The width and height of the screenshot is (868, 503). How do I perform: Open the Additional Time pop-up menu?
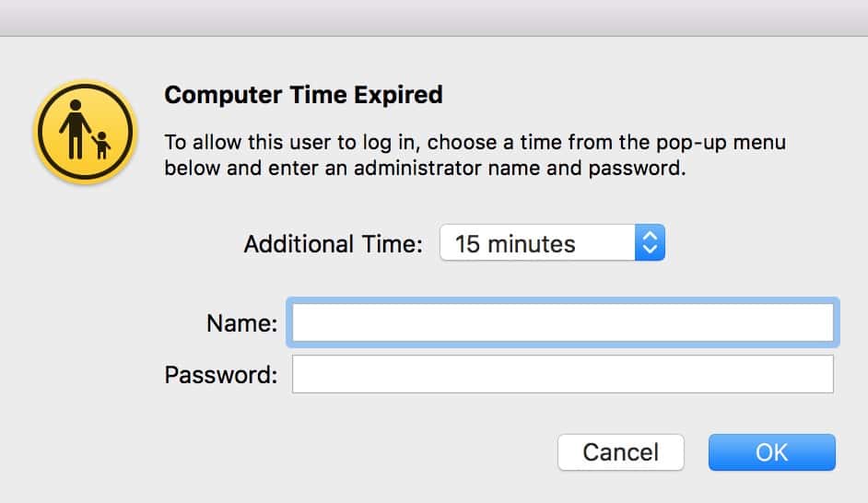[551, 243]
